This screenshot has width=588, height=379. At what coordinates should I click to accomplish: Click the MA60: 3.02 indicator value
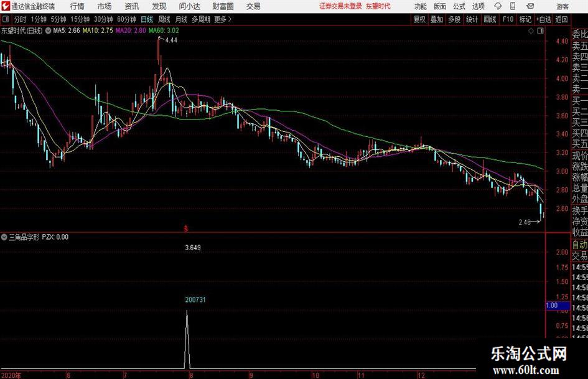[164, 30]
